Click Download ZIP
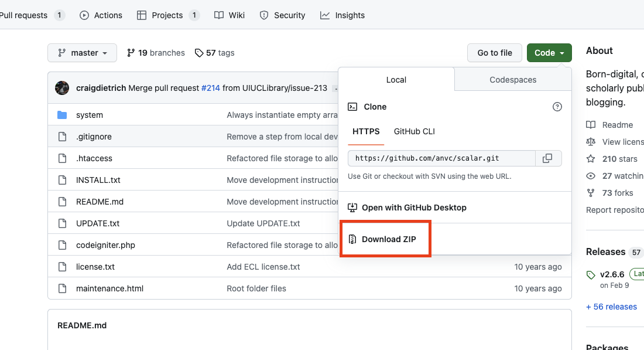This screenshot has height=350, width=644. (x=389, y=239)
